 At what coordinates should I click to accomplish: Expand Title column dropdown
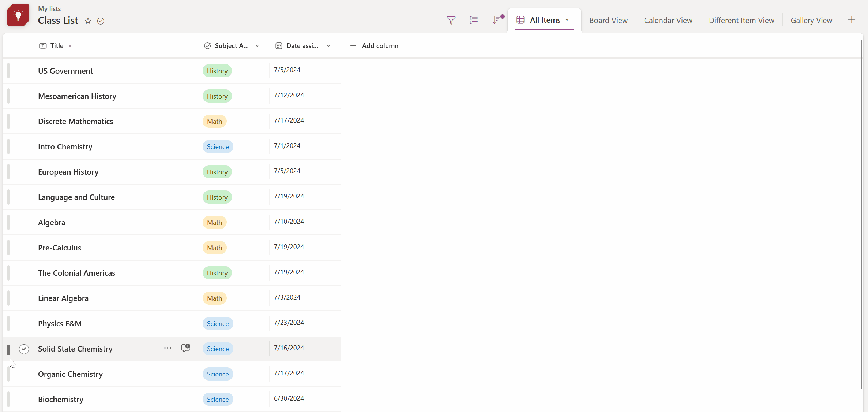click(70, 46)
